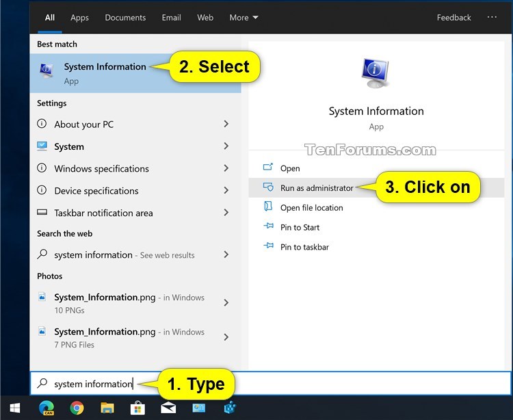This screenshot has width=513, height=420.
Task: Switch to the Email search tab
Action: pyautogui.click(x=171, y=17)
